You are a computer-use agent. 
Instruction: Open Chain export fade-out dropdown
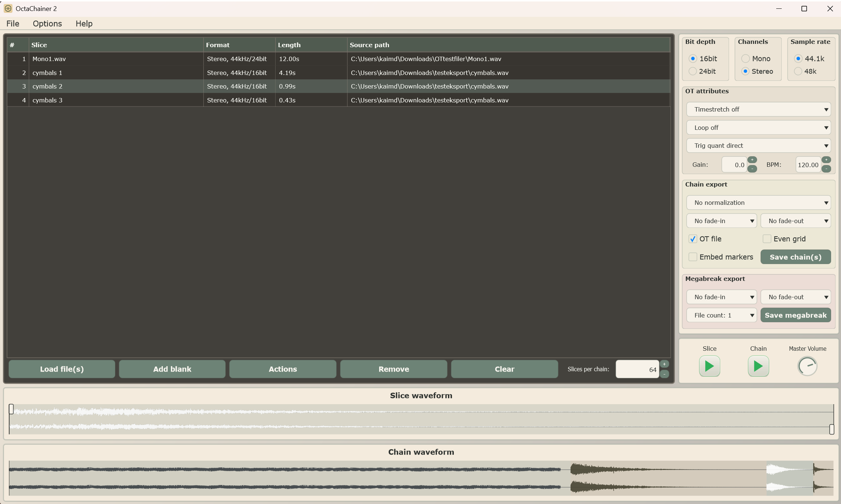796,221
